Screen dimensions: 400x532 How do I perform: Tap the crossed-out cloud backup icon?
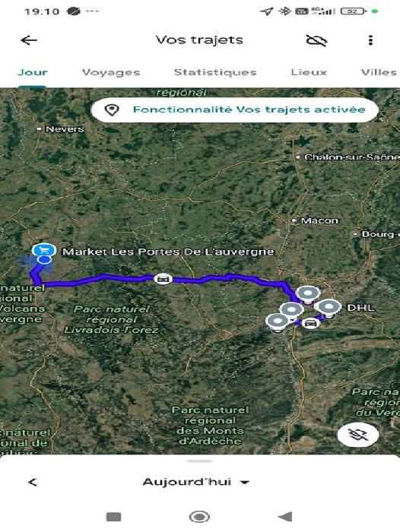click(316, 40)
